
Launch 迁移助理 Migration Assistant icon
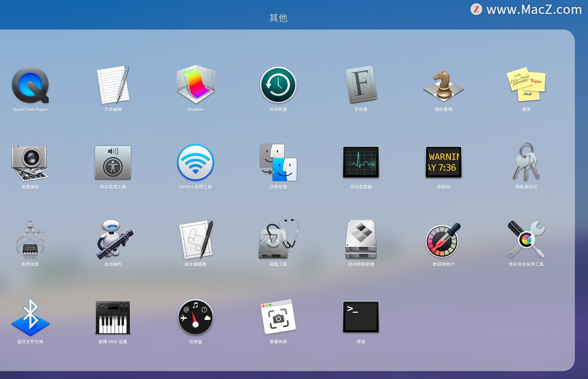point(278,162)
